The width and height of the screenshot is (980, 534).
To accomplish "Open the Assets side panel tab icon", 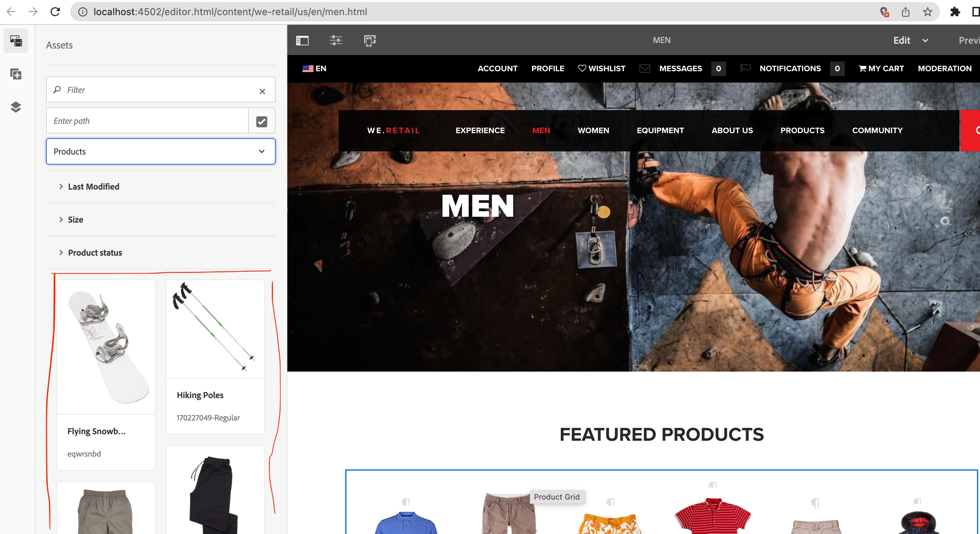I will point(15,41).
